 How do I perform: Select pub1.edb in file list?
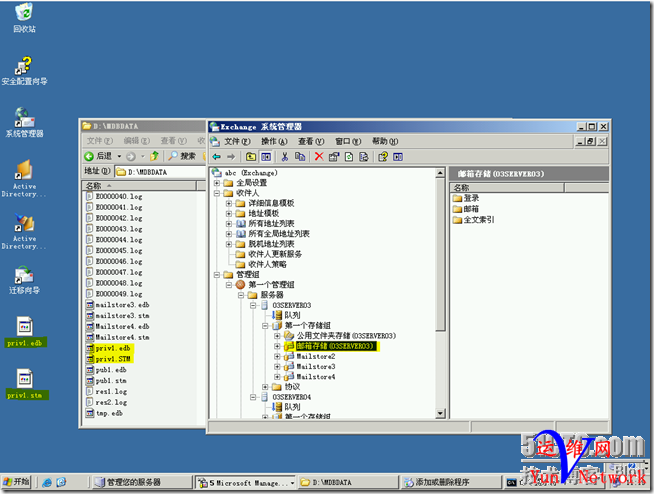tap(106, 370)
